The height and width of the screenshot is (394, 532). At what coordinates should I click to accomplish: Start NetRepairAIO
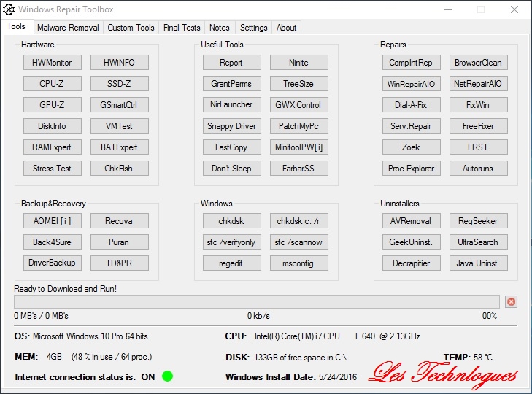pyautogui.click(x=479, y=83)
